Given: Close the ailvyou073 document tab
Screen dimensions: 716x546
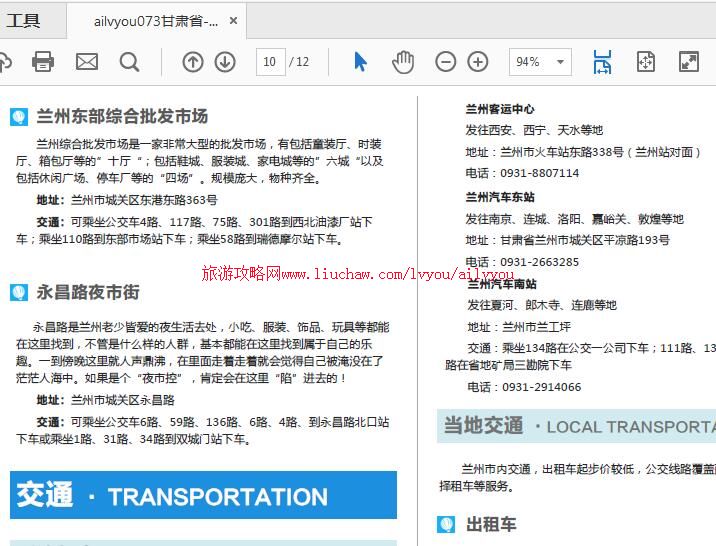Looking at the screenshot, I should (234, 21).
